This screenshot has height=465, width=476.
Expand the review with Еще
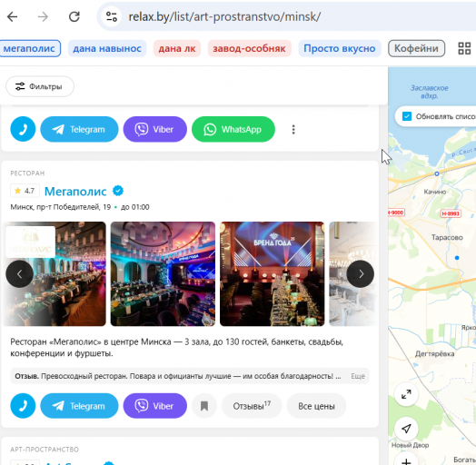click(x=358, y=376)
